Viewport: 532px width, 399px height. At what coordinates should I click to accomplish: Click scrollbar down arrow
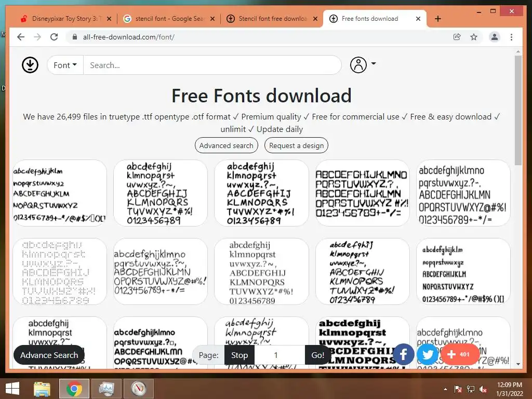pyautogui.click(x=518, y=364)
